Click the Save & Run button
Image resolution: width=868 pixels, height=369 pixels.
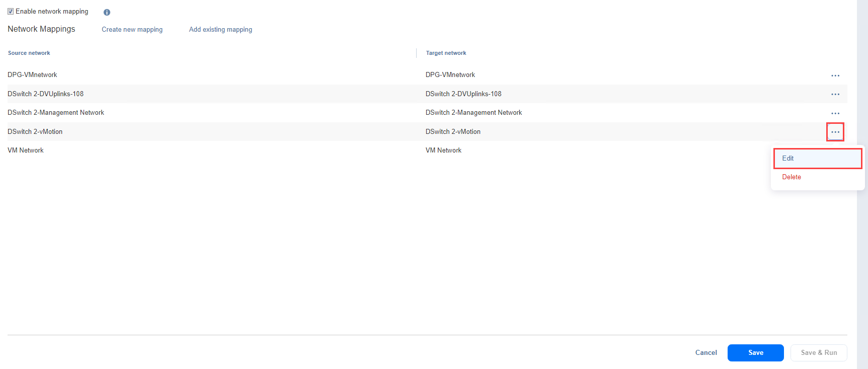tap(819, 352)
